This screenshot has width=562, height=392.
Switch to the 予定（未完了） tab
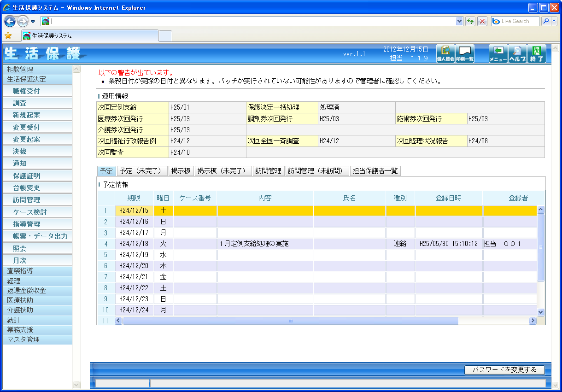142,171
